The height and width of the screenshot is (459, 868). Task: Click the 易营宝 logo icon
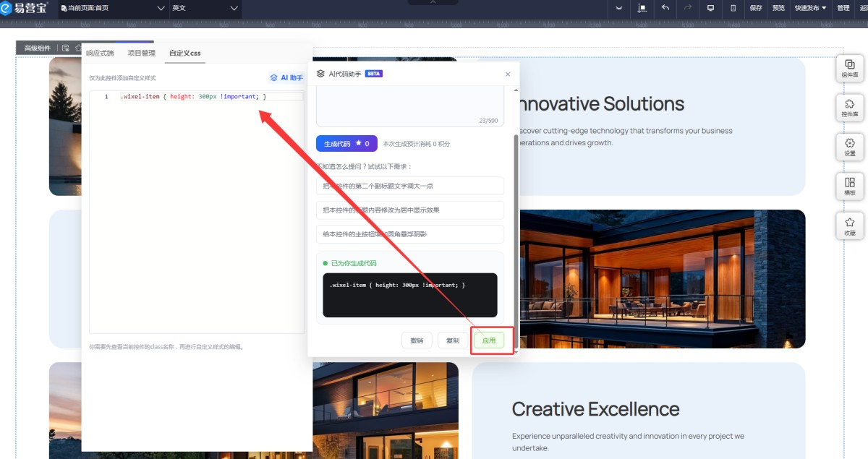(x=7, y=8)
